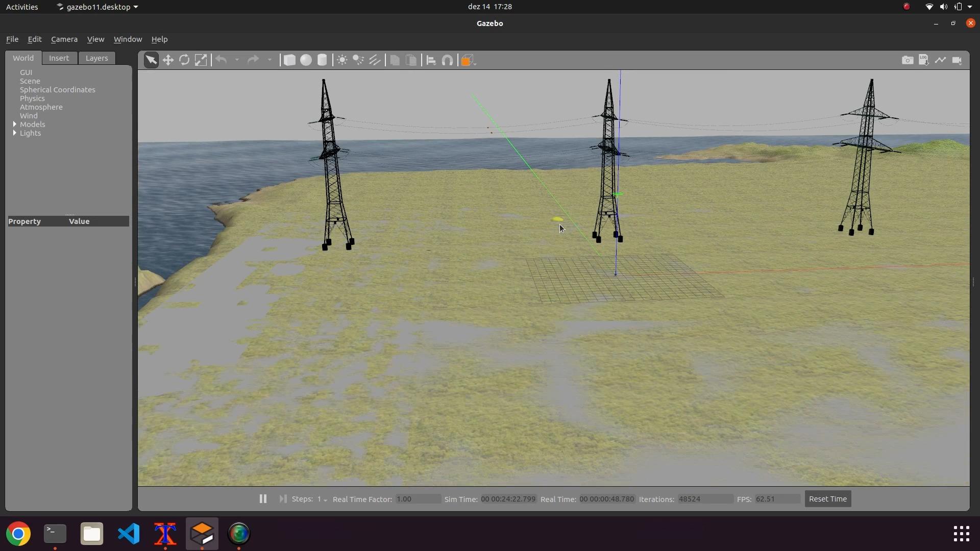This screenshot has height=551, width=980.
Task: Open the View menu
Action: pyautogui.click(x=95, y=39)
